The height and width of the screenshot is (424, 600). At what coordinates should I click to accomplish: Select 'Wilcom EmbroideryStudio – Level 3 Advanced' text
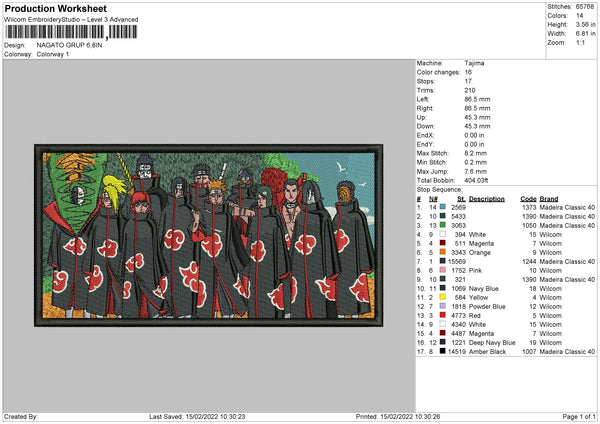71,20
